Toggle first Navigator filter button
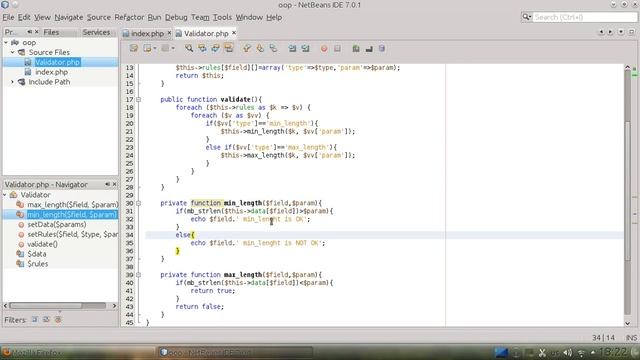Image resolution: width=640 pixels, height=360 pixels. tap(35, 320)
